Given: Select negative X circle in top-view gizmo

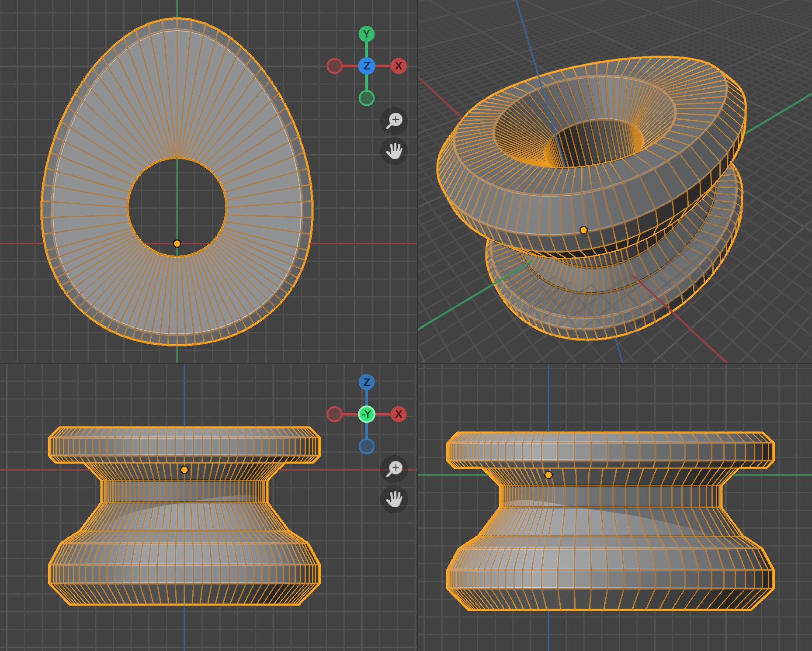Looking at the screenshot, I should click(334, 66).
